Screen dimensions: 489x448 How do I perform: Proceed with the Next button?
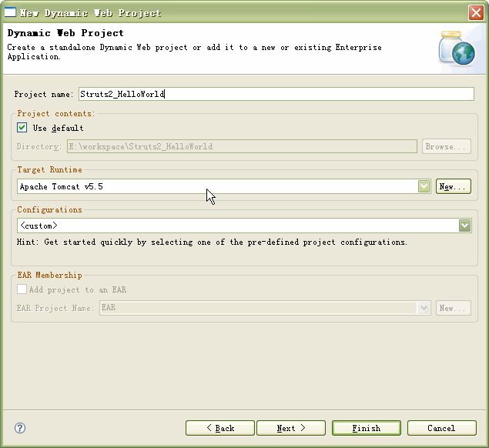point(291,428)
